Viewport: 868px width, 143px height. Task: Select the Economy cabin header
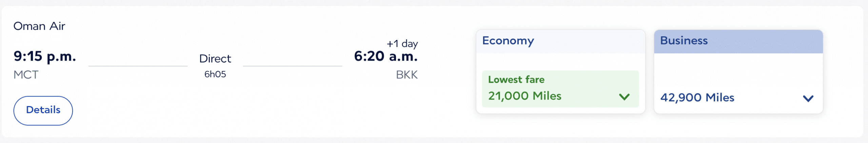[508, 41]
